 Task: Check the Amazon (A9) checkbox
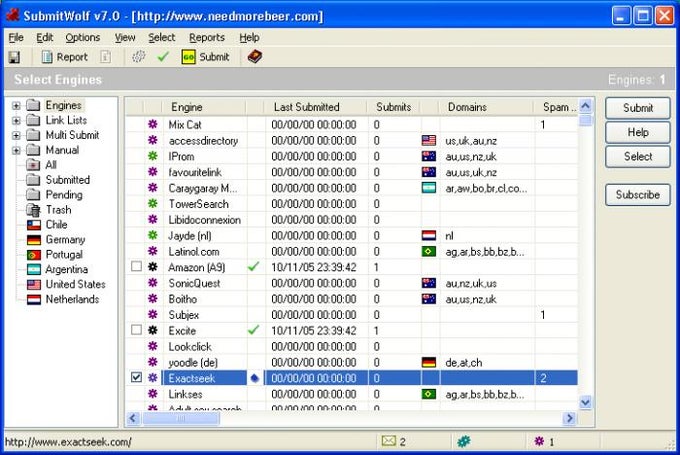pyautogui.click(x=136, y=266)
